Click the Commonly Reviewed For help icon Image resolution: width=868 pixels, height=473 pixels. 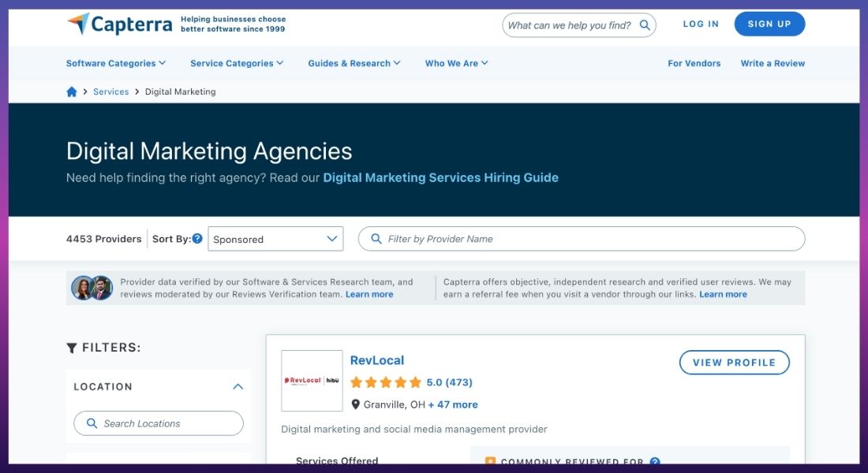pyautogui.click(x=655, y=461)
